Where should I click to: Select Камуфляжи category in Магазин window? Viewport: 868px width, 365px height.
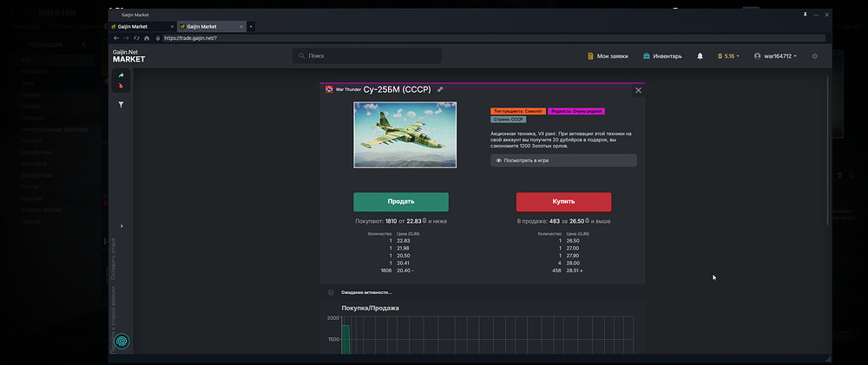pos(36,153)
